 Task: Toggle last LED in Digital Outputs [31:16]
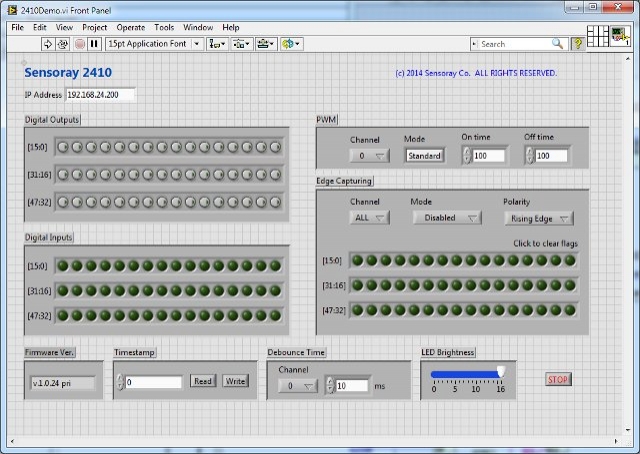pos(276,175)
